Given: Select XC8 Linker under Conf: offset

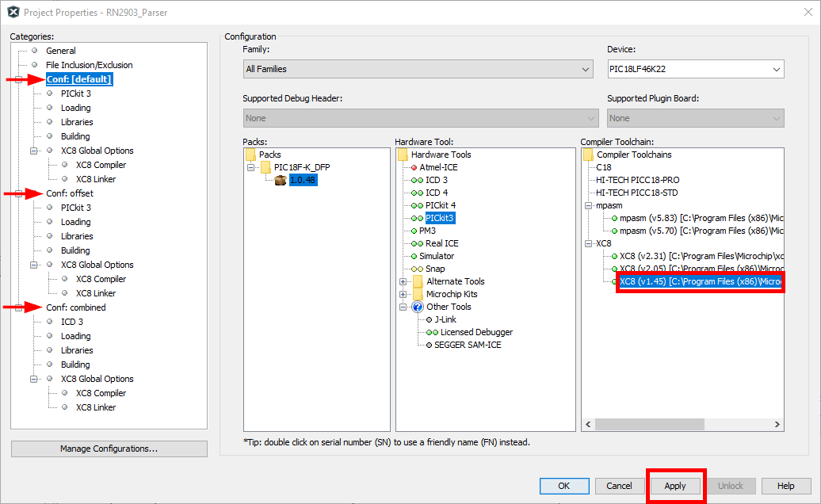Looking at the screenshot, I should 96,293.
